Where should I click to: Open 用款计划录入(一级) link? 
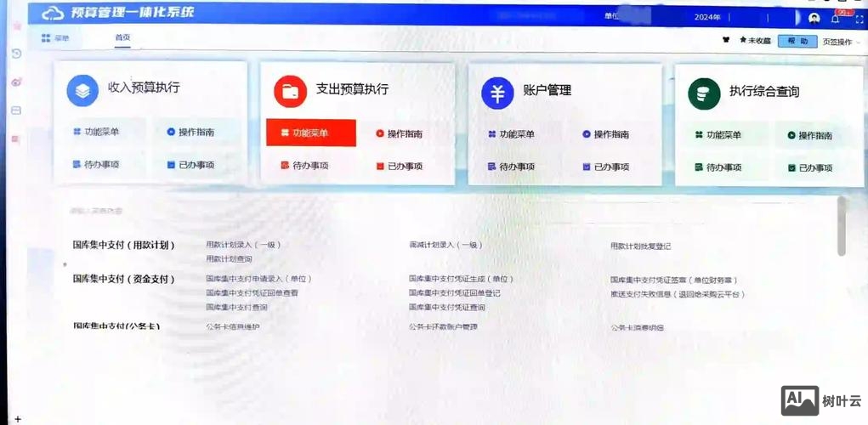tap(243, 245)
